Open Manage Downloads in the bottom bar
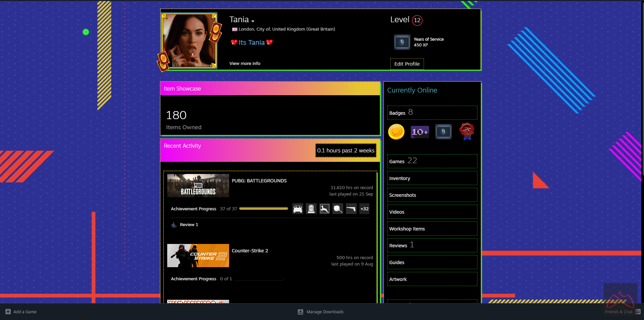Screen dimensions: 644x320 pyautogui.click(x=324, y=312)
